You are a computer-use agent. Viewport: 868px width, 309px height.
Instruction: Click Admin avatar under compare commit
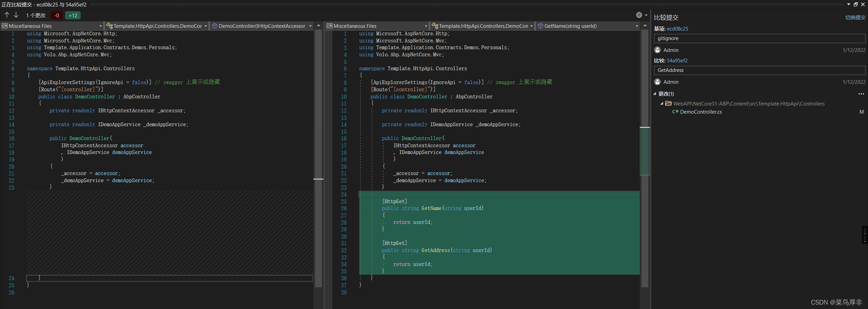pyautogui.click(x=657, y=82)
